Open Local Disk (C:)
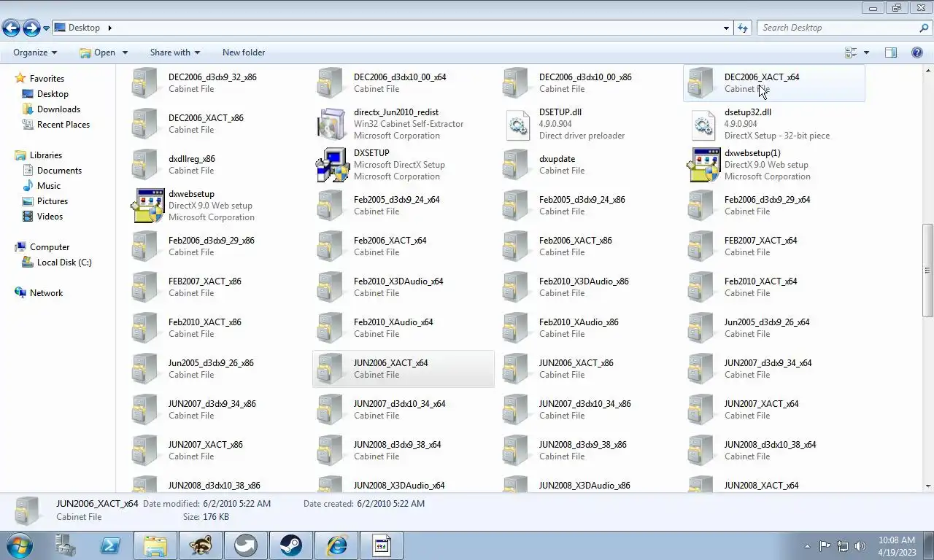The image size is (934, 560). pyautogui.click(x=64, y=262)
